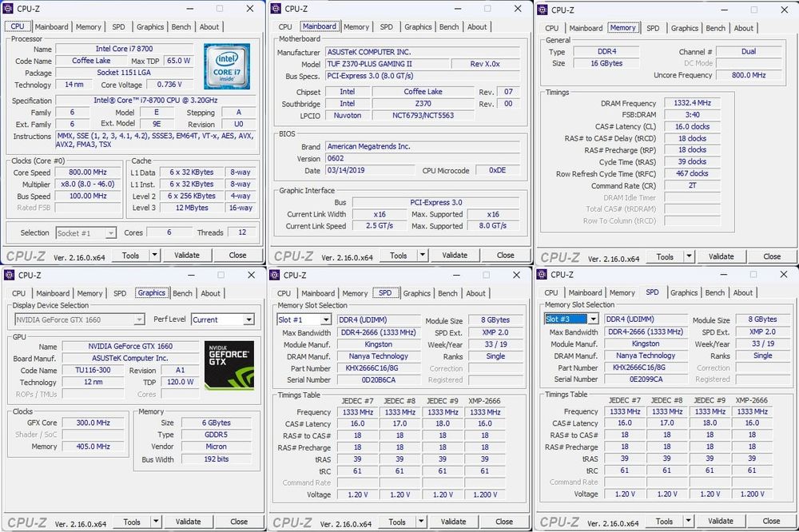The width and height of the screenshot is (799, 532).
Task: Open the Bench tab in the CPU window
Action: click(181, 27)
